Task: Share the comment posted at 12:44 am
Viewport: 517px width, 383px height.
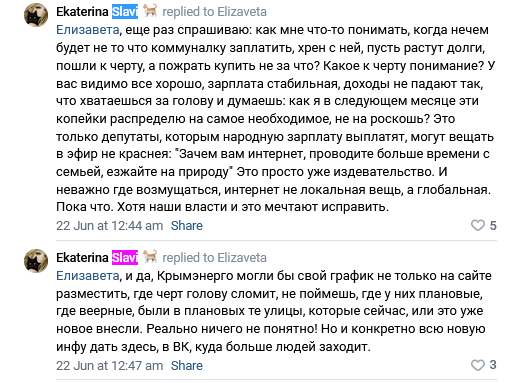Action: 187,226
